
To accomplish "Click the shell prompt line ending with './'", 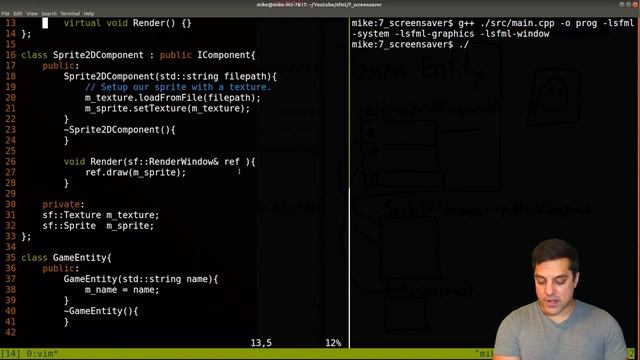I will tap(410, 44).
